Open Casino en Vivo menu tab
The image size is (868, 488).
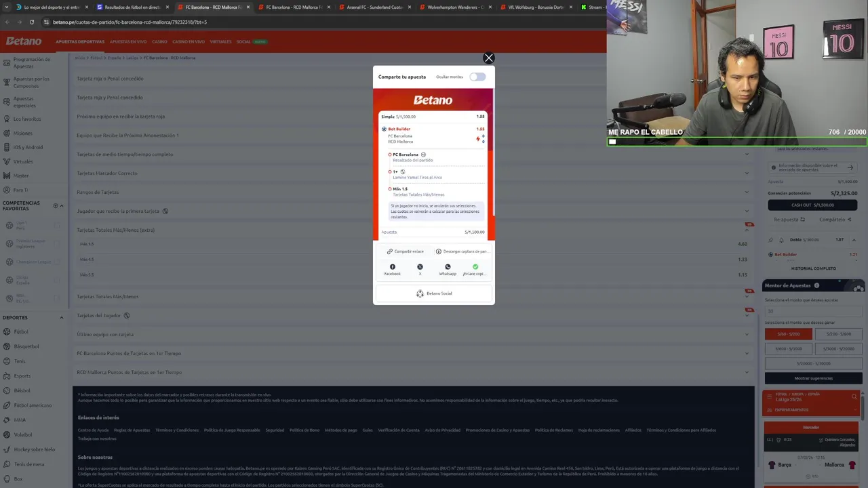(x=189, y=42)
